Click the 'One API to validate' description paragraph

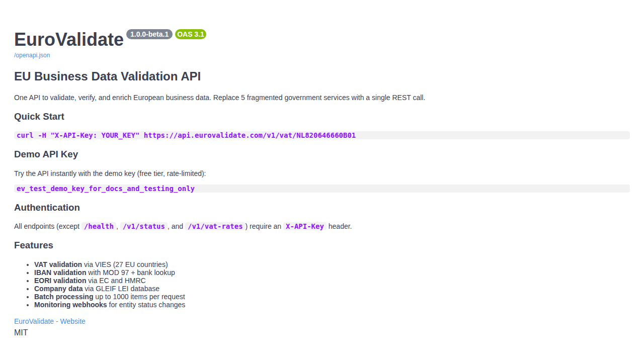pyautogui.click(x=219, y=98)
